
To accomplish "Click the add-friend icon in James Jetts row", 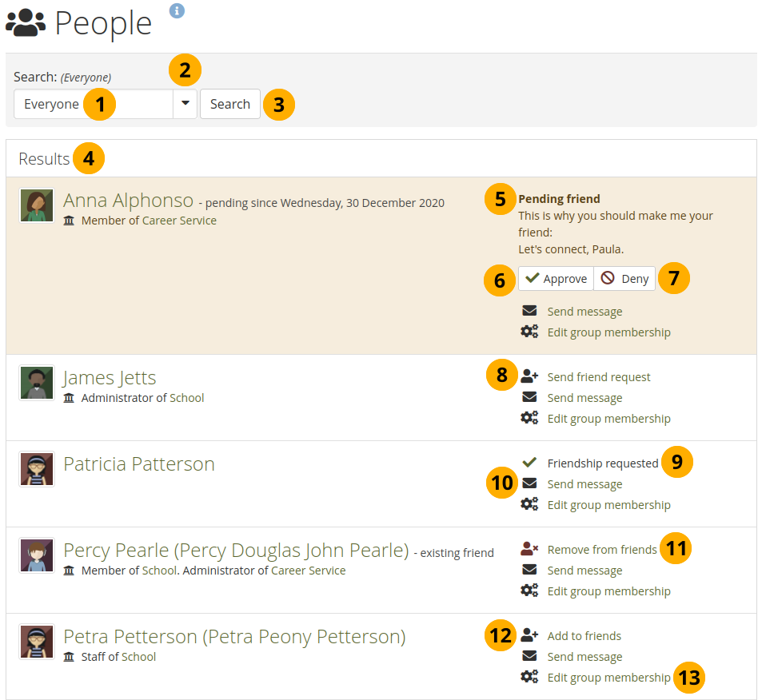I will coord(529,377).
